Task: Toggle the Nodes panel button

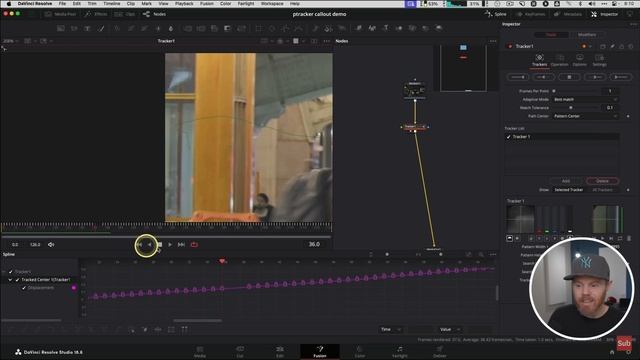Action: click(154, 14)
